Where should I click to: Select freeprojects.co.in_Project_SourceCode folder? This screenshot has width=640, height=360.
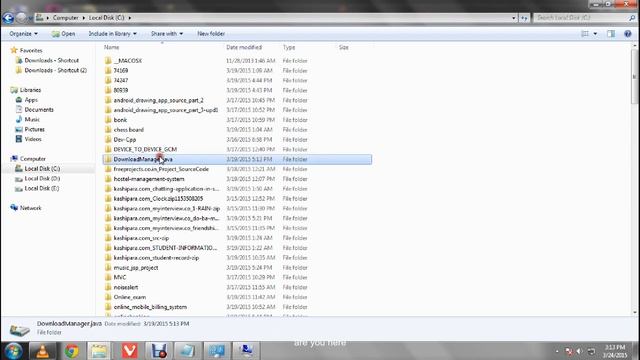tap(161, 169)
